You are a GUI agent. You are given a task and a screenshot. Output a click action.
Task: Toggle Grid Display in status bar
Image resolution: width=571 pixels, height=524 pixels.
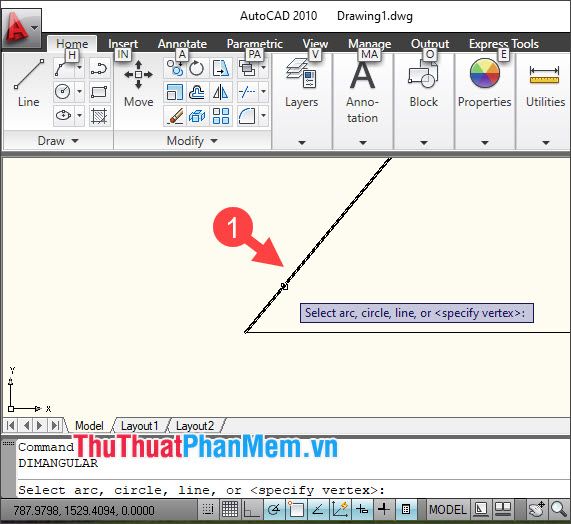230,509
